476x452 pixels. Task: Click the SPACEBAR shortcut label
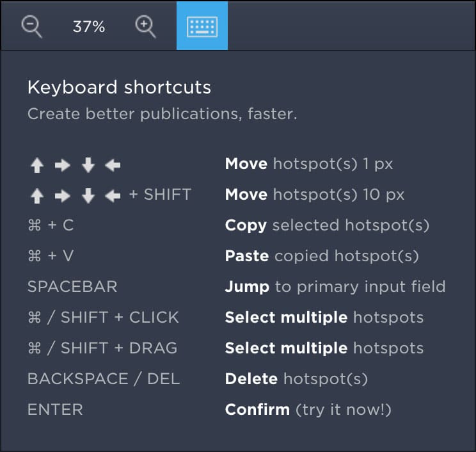point(72,286)
